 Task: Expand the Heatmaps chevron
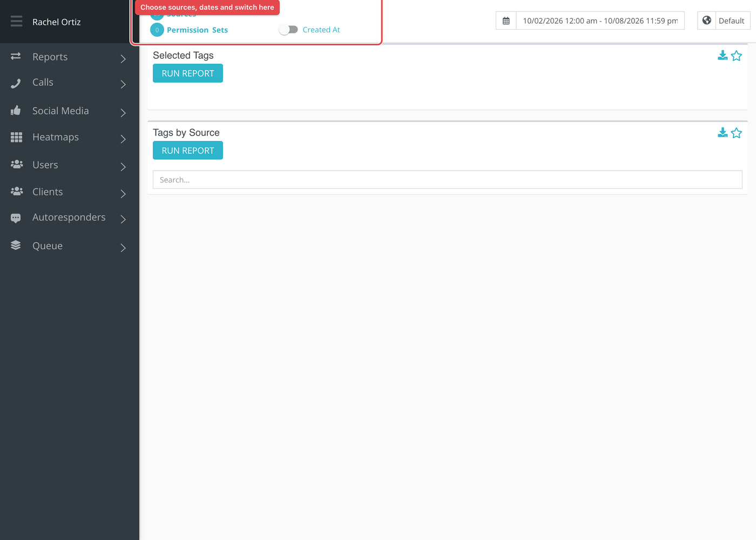click(123, 139)
